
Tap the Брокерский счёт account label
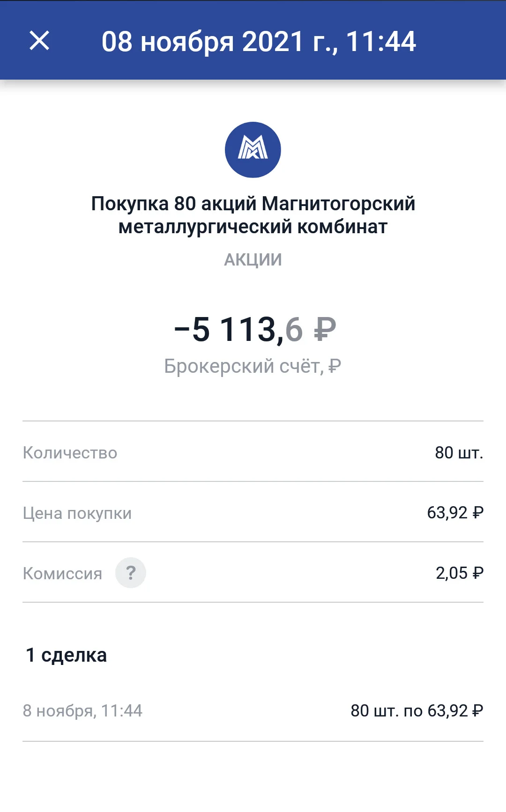pos(253,366)
